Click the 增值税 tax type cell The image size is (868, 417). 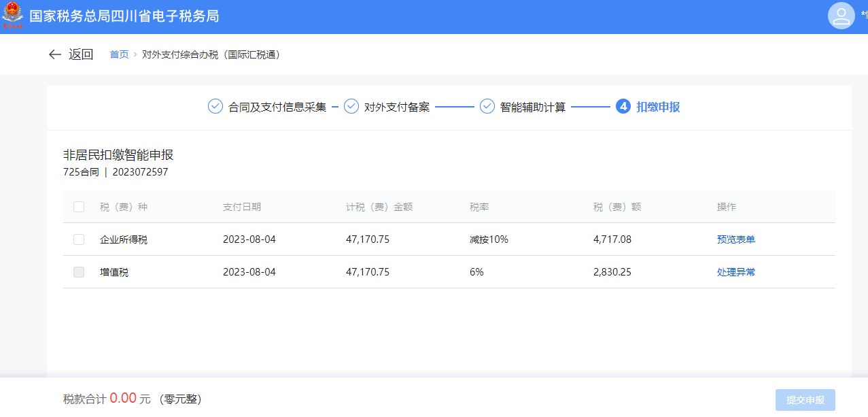coord(114,272)
